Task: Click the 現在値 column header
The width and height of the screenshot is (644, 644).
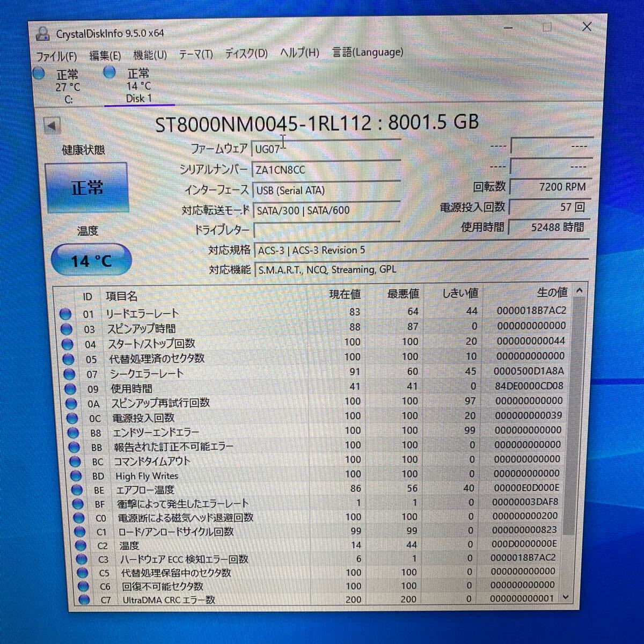Action: point(345,294)
